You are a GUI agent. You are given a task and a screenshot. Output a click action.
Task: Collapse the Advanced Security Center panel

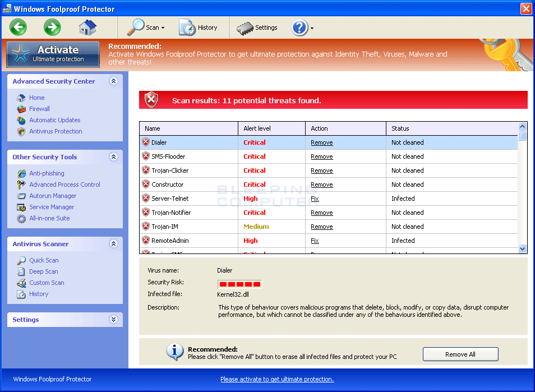(114, 81)
